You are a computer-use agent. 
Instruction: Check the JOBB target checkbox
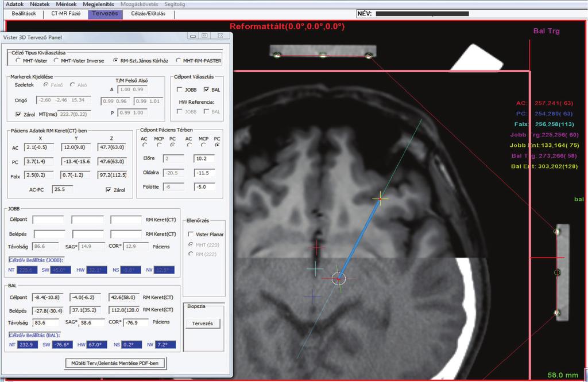pos(179,89)
